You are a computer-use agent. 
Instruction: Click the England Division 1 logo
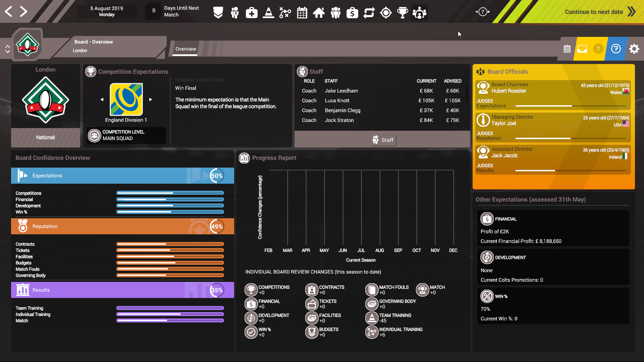click(x=126, y=100)
